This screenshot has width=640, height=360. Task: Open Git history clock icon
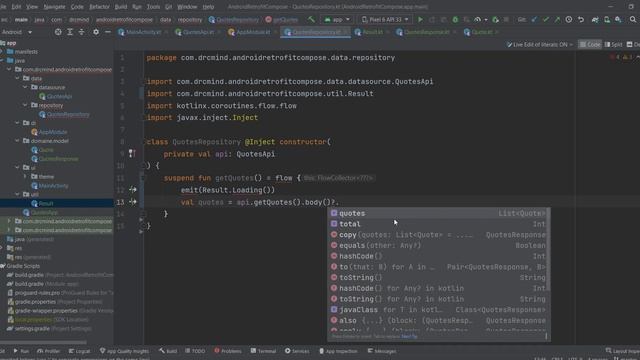(569, 20)
